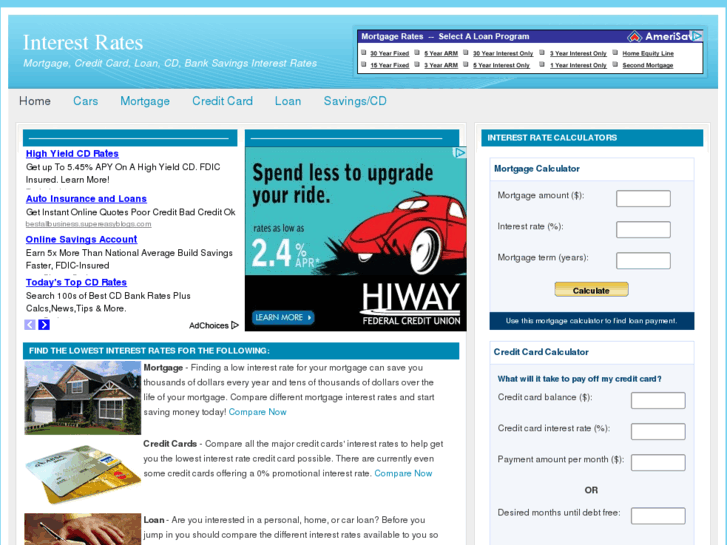This screenshot has height=545, width=727.
Task: Click the AdChoices triangle icon under the text ads
Action: (x=235, y=325)
